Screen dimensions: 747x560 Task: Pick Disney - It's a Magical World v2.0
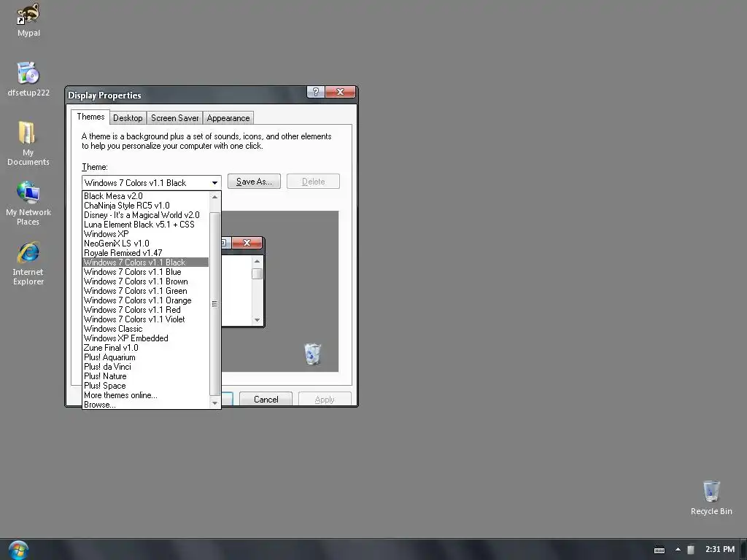click(x=145, y=215)
